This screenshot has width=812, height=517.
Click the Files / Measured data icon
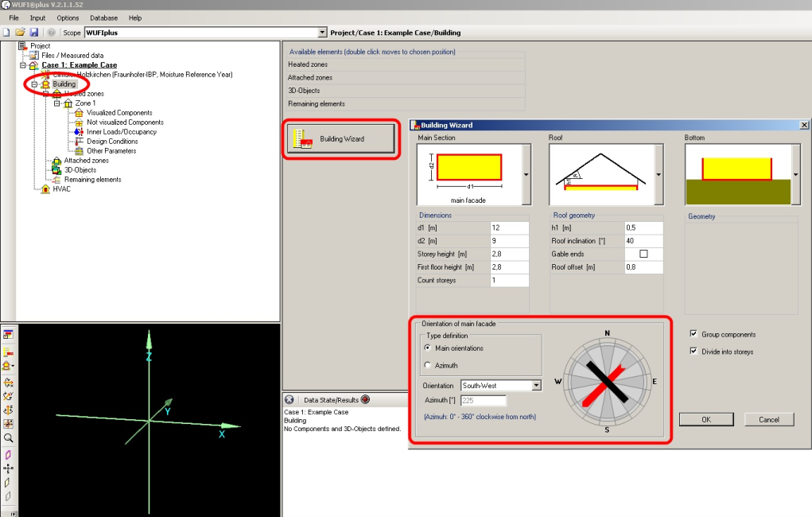[34, 55]
